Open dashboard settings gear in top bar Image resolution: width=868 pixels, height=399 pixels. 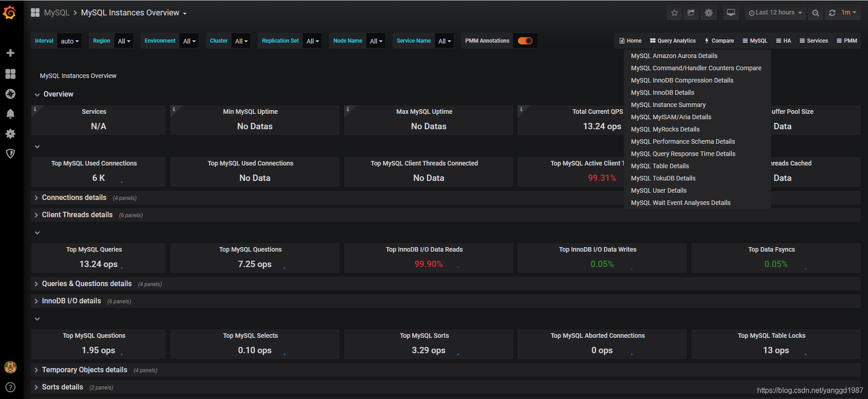[708, 13]
